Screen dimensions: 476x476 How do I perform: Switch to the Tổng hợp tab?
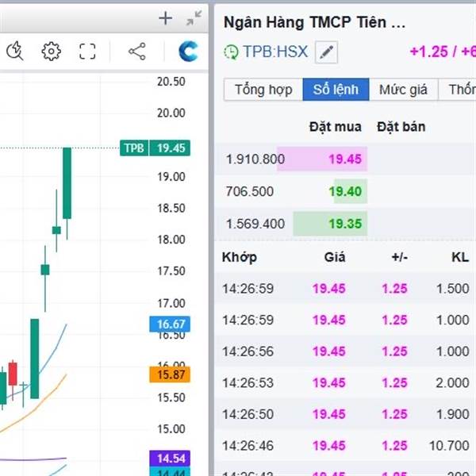coord(263,90)
